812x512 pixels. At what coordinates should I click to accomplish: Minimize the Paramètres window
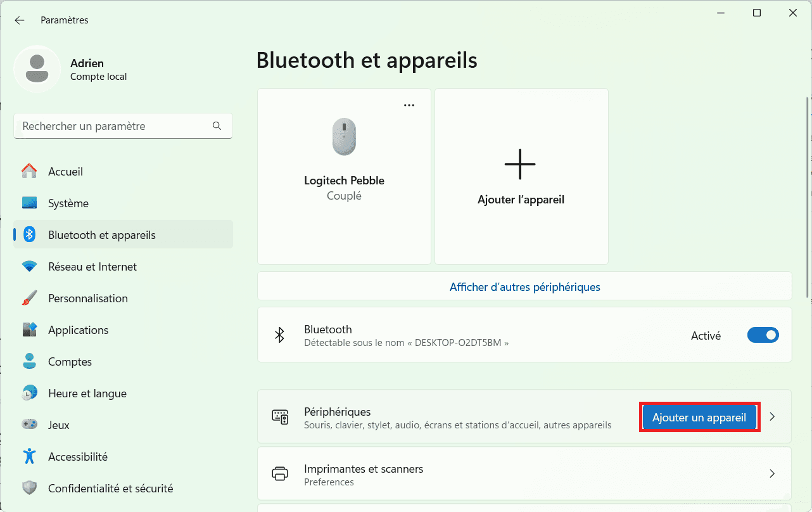pyautogui.click(x=720, y=13)
